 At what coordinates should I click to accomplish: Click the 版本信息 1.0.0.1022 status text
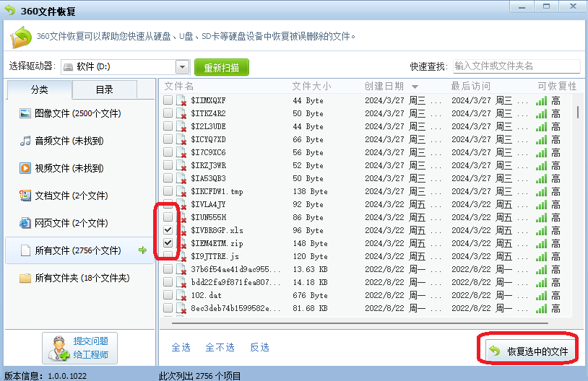tap(46, 376)
